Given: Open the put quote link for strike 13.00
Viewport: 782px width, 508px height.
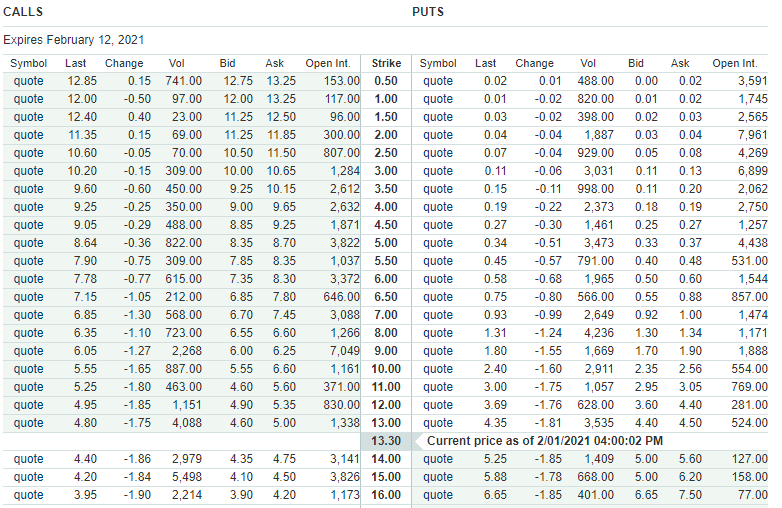Looking at the screenshot, I should [x=438, y=423].
